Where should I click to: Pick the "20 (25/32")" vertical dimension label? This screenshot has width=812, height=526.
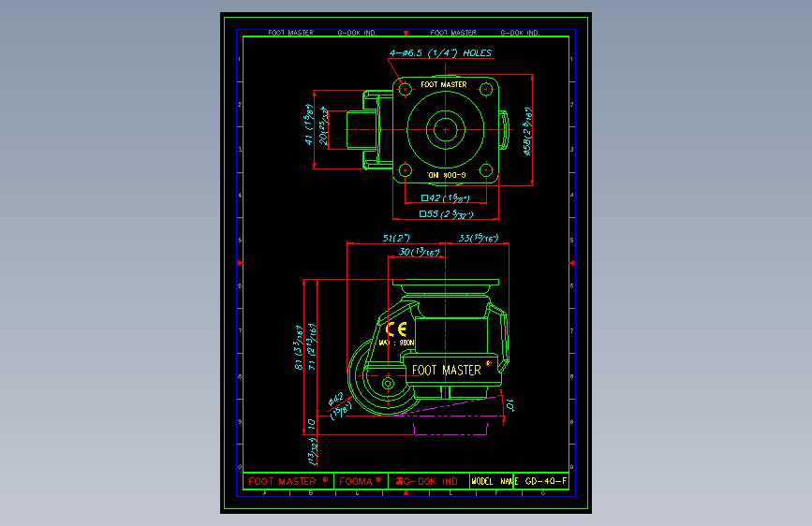[x=324, y=125]
